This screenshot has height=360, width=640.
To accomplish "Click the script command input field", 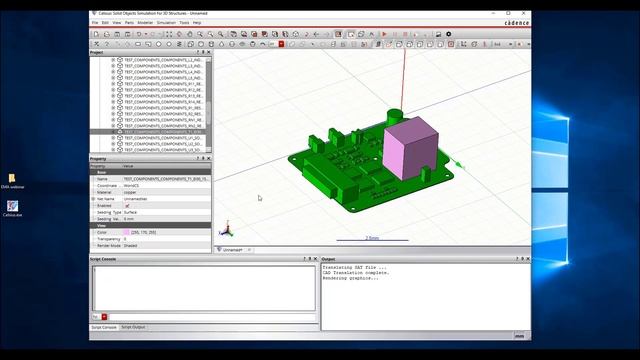I will 212,317.
